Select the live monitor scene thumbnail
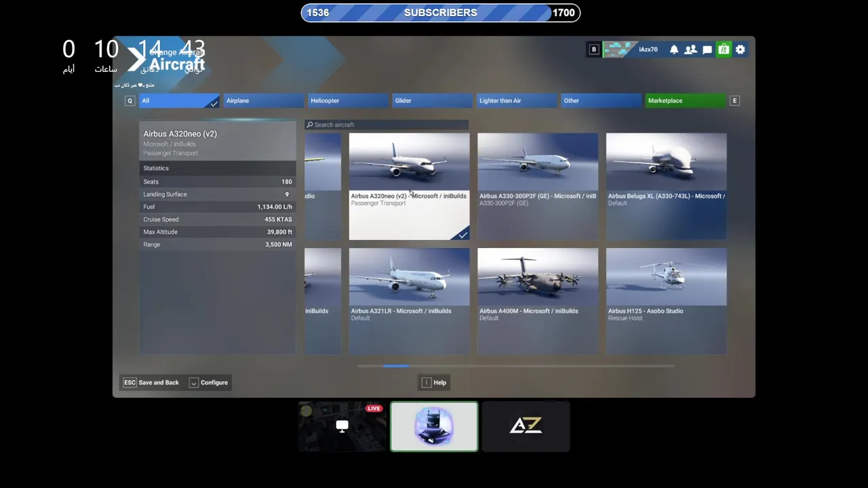The width and height of the screenshot is (868, 488). tap(342, 426)
